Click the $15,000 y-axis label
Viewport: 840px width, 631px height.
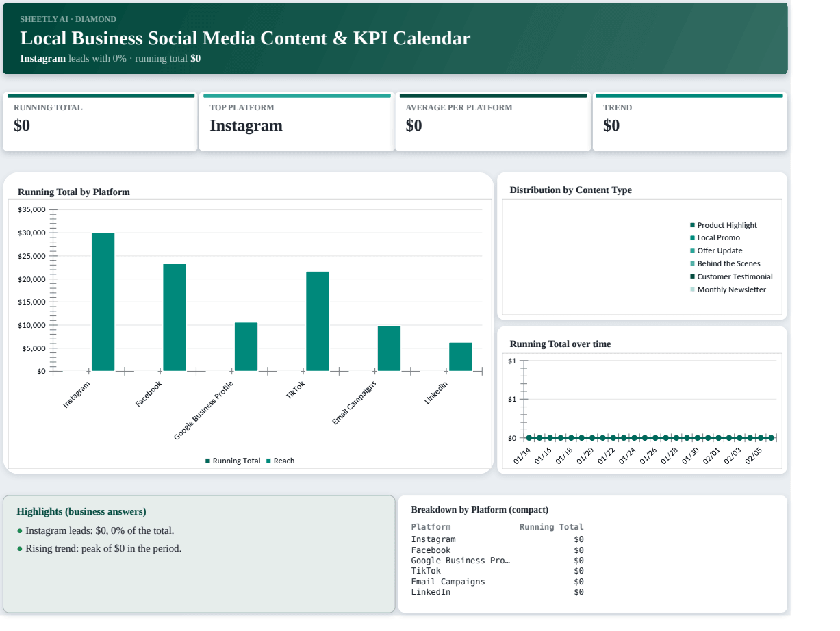click(x=31, y=302)
